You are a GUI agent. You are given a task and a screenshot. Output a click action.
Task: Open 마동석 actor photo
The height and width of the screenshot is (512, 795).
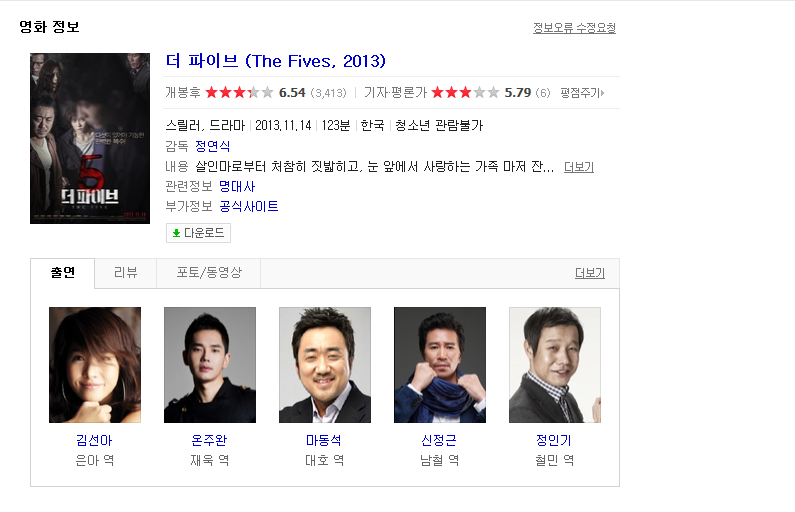pos(325,365)
